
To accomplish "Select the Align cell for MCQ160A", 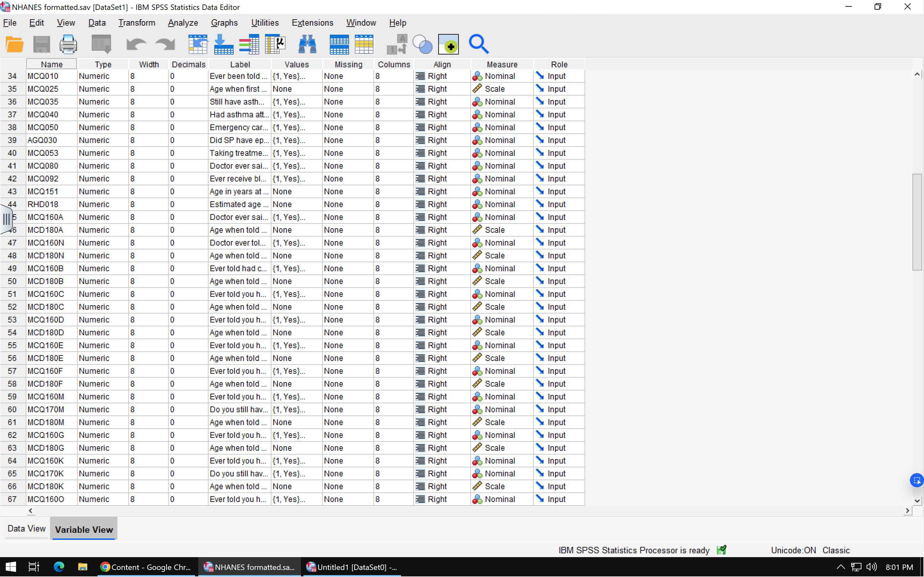I will pyautogui.click(x=442, y=217).
